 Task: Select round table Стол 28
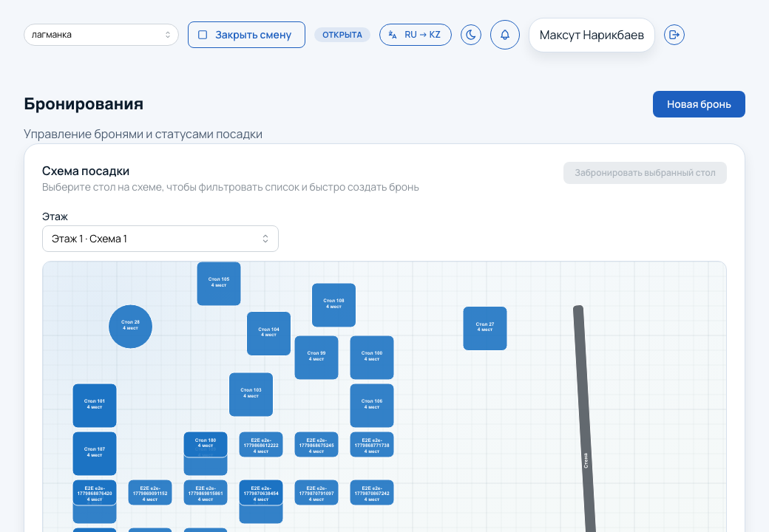click(130, 327)
